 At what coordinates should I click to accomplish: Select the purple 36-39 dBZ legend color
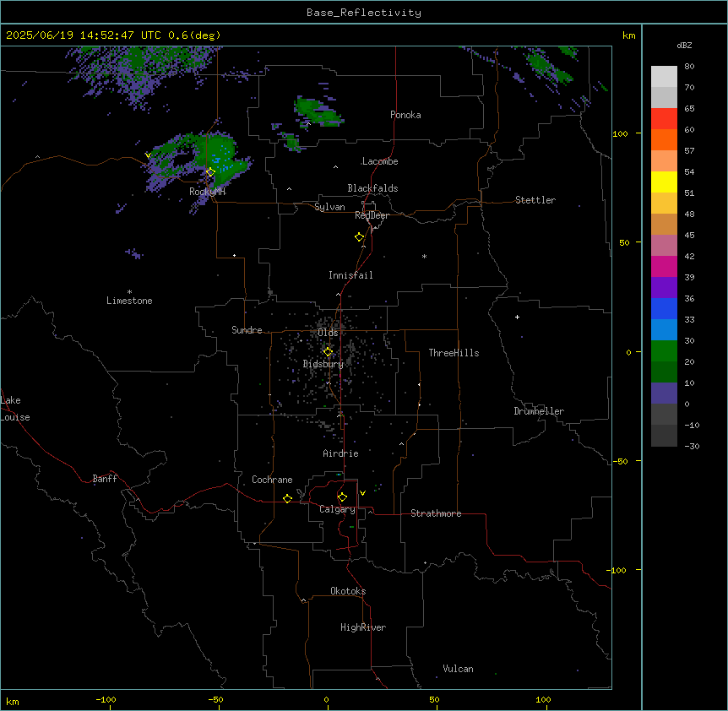pos(664,288)
